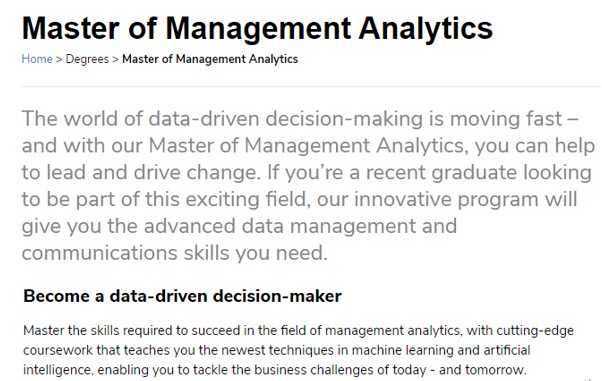Click the horizontal divider line below the breadcrumbs
Image resolution: width=602 pixels, height=381 pixels.
pyautogui.click(x=311, y=87)
